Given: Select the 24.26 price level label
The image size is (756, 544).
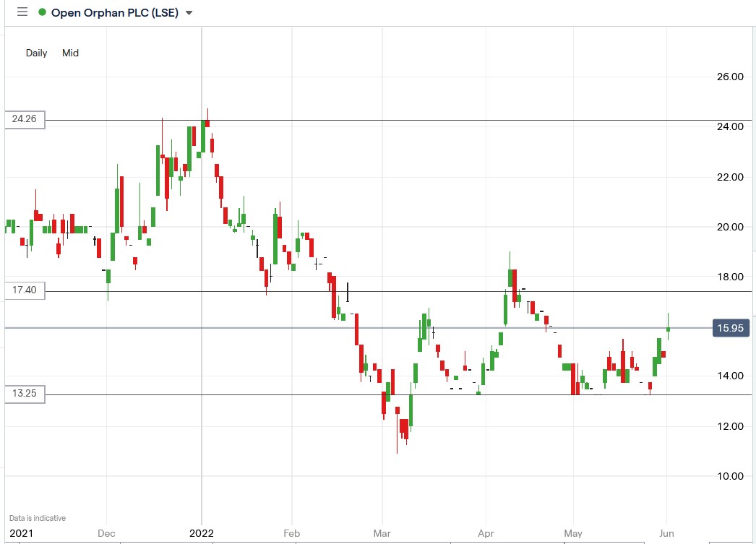Looking at the screenshot, I should (x=25, y=120).
